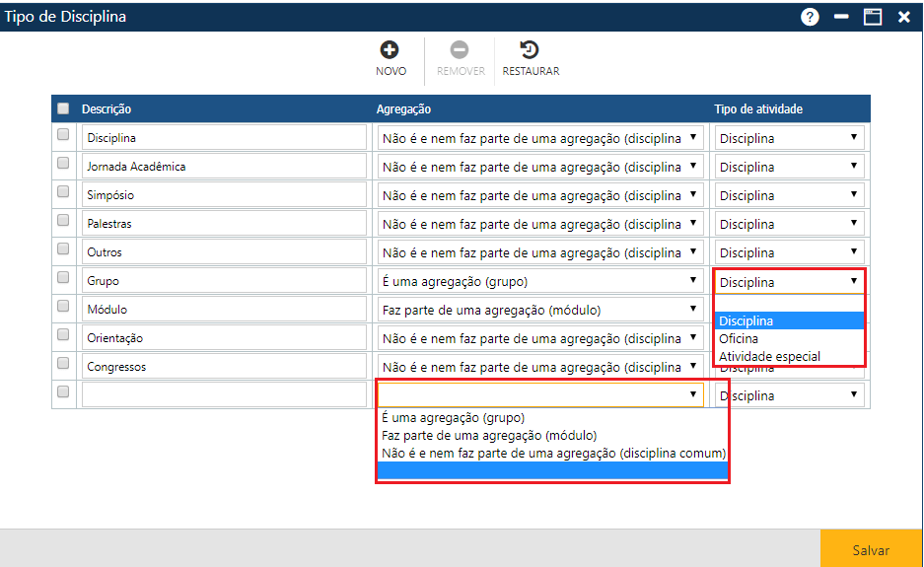Image resolution: width=924 pixels, height=567 pixels.
Task: Select the checkbox next to Grupo
Action: tap(63, 277)
